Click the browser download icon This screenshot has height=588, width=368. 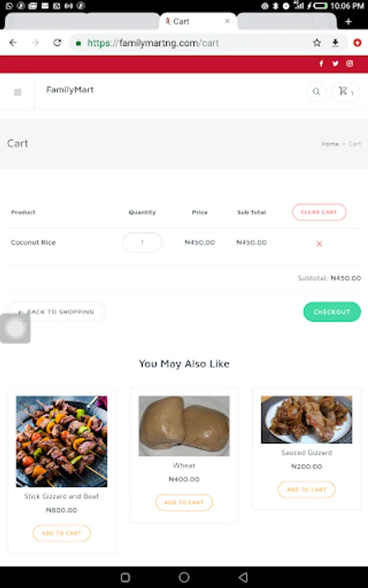(x=335, y=42)
